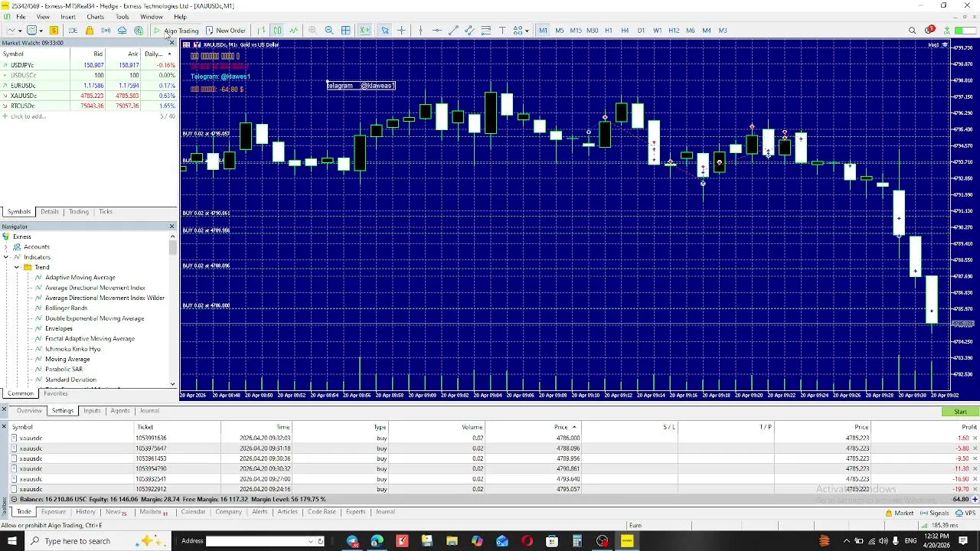The image size is (980, 551).
Task: Zoom out of the chart
Action: click(329, 31)
